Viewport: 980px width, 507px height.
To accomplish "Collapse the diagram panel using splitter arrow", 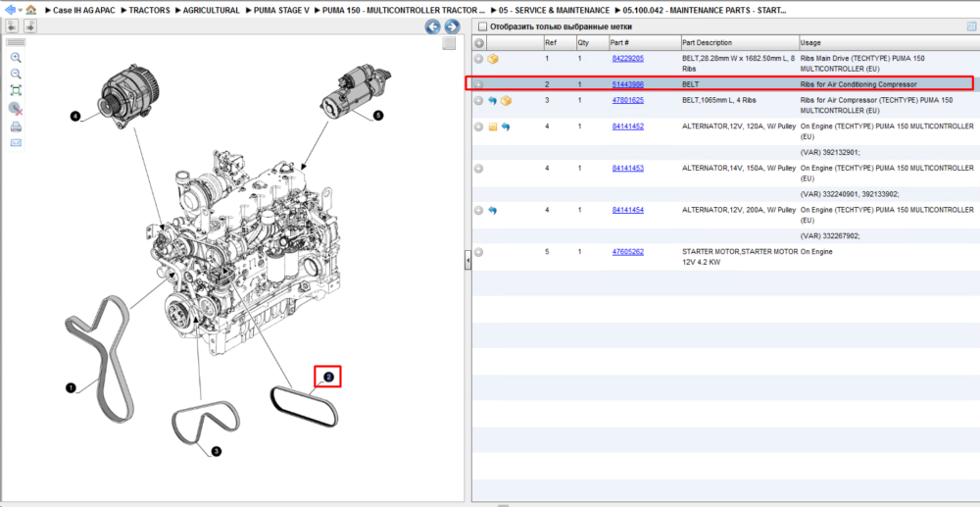I will tap(467, 259).
